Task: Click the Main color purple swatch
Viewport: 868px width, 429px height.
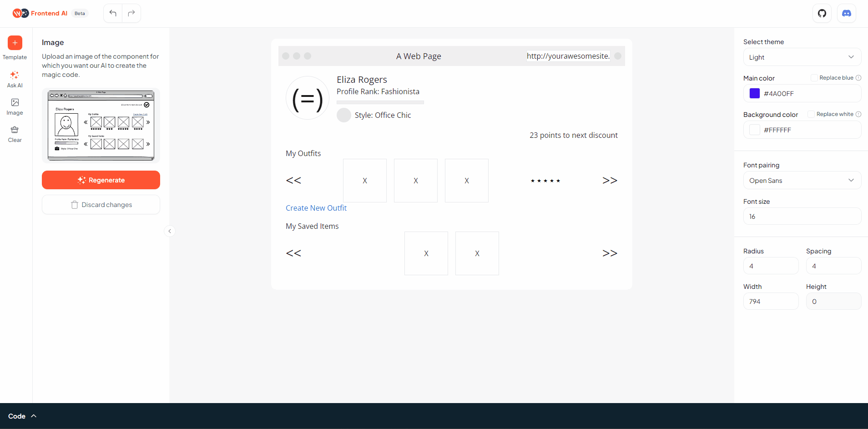Action: pos(755,93)
